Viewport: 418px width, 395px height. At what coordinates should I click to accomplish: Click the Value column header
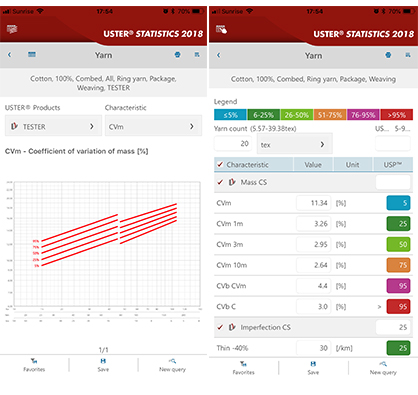click(313, 165)
